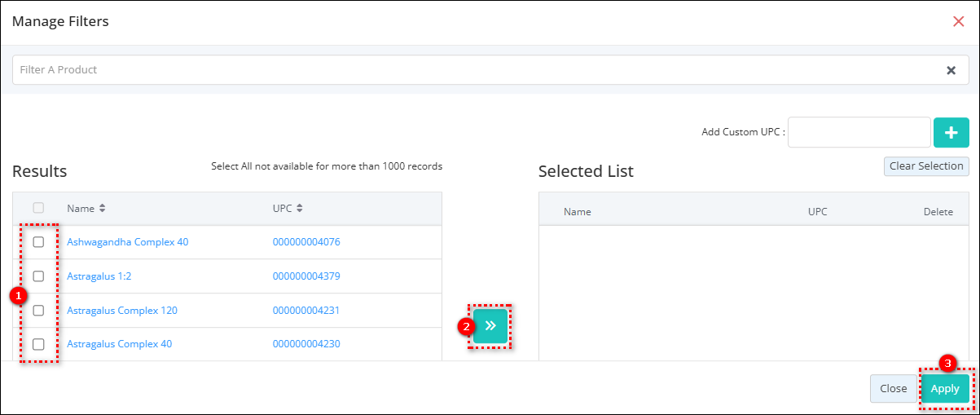Screen dimensions: 980x415
Task: Check the Ashwagandha Complex 40 checkbox
Action: tap(38, 242)
